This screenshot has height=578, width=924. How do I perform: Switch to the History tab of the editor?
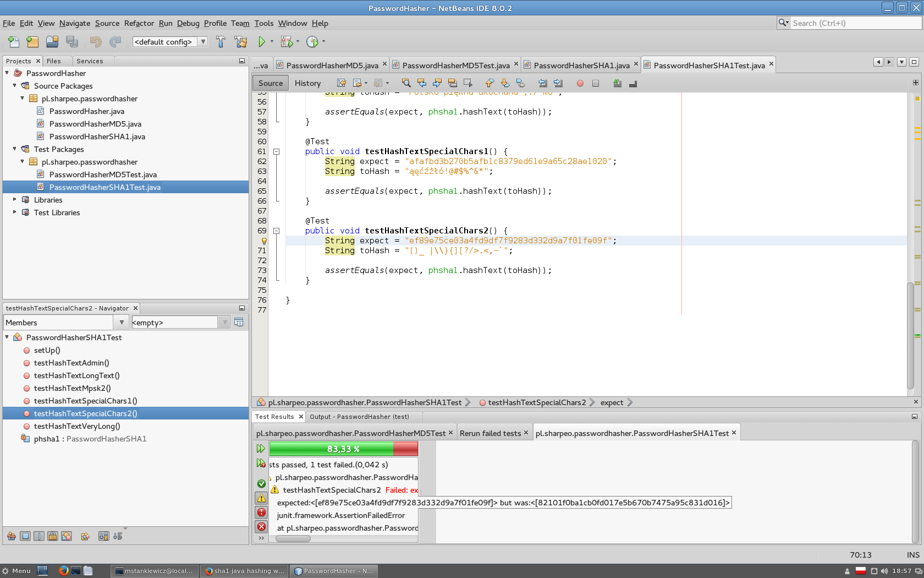click(307, 83)
